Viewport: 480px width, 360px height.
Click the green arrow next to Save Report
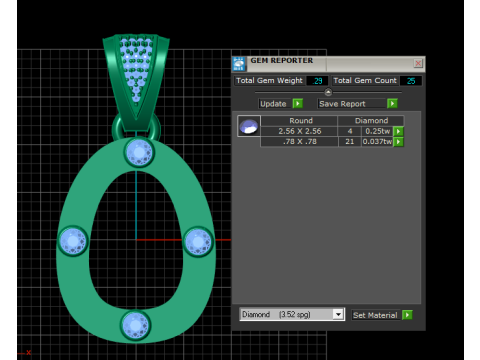(x=392, y=104)
